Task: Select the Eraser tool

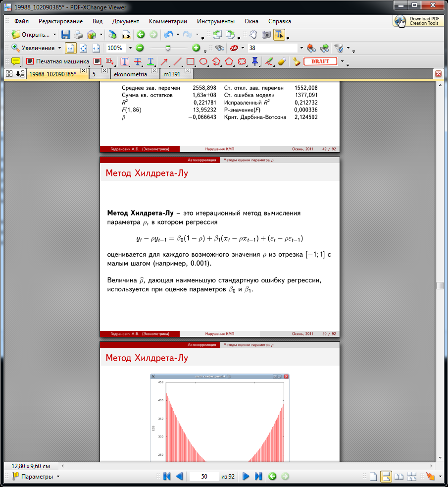Action: pos(282,61)
